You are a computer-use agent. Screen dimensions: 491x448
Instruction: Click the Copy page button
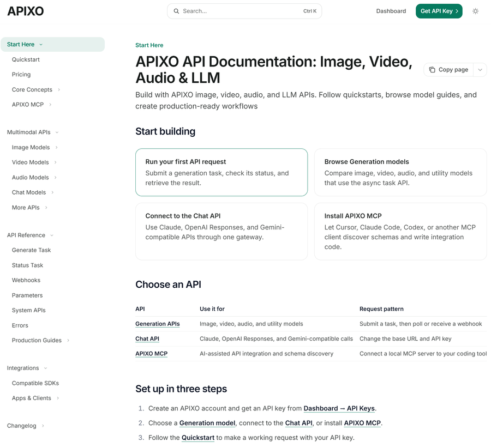click(448, 69)
